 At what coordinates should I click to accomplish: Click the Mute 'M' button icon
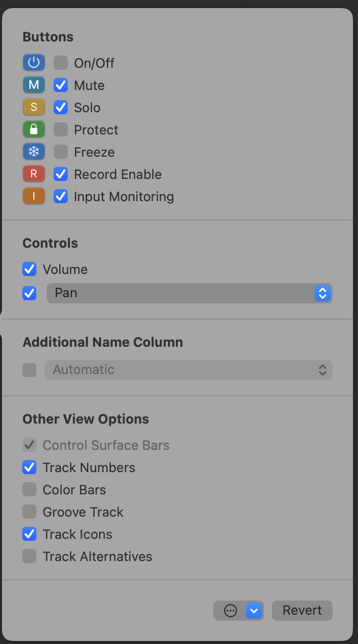coord(34,85)
